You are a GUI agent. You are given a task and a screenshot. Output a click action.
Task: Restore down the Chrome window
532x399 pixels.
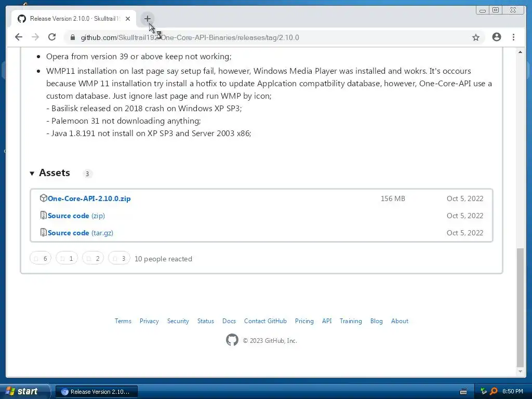(496, 10)
